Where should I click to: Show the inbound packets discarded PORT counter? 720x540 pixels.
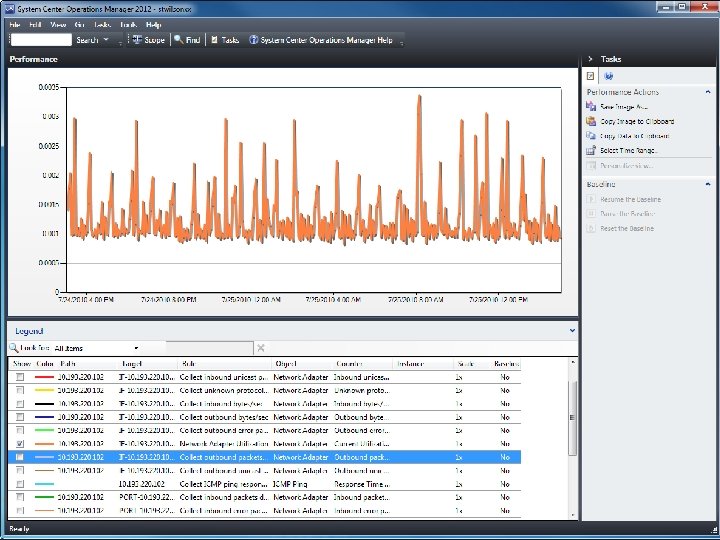(20, 497)
